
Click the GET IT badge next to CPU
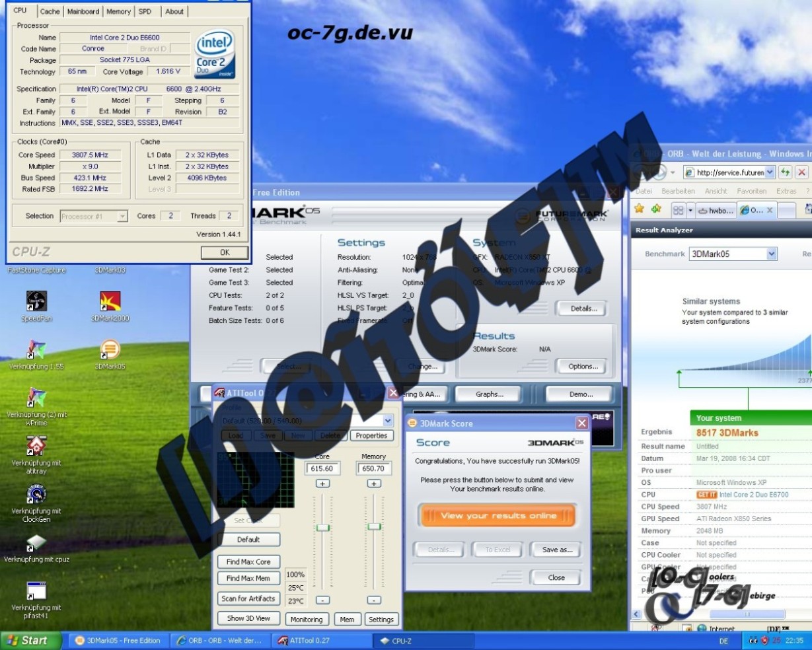point(706,495)
